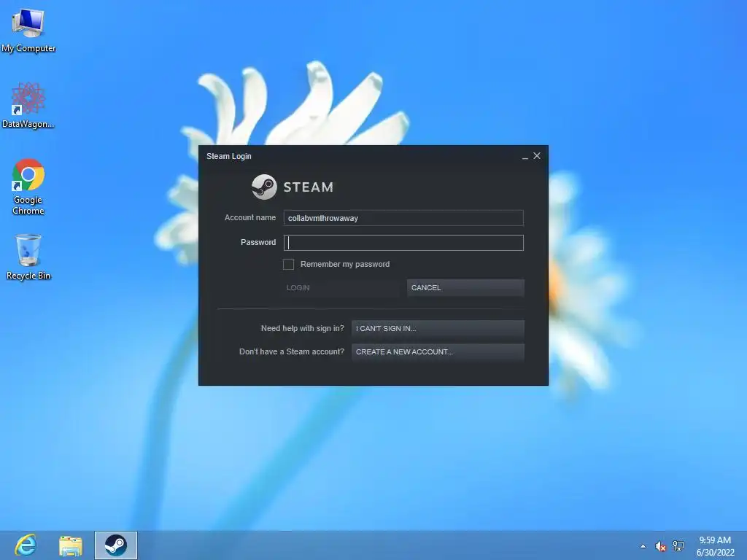Open the taskbar clock and date

pos(715,546)
